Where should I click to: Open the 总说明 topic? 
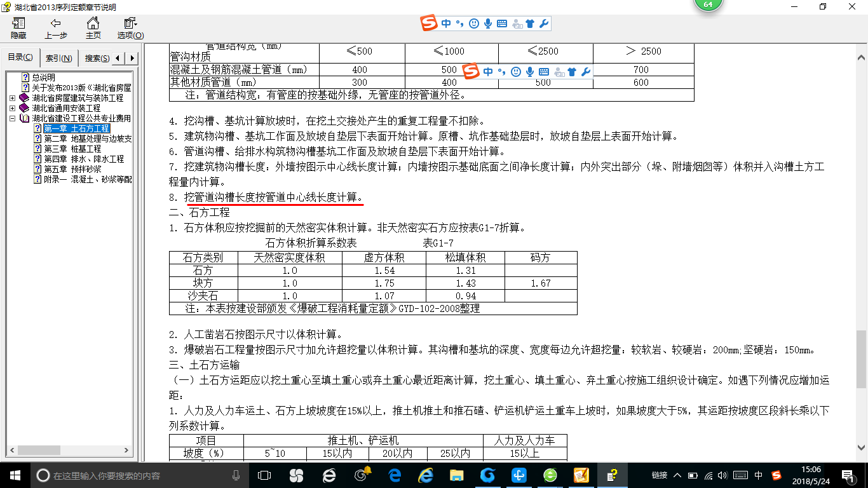click(x=44, y=78)
